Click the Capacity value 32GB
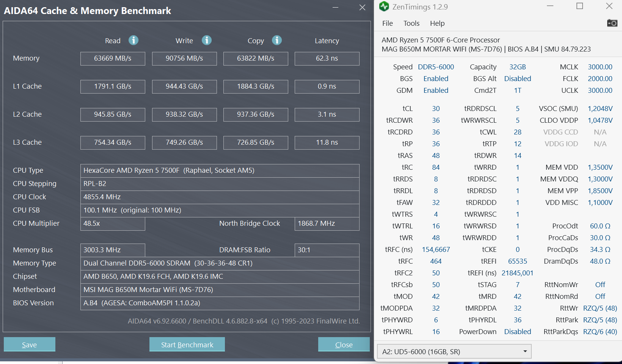Viewport: 622px width, 364px height. pyautogui.click(x=518, y=67)
